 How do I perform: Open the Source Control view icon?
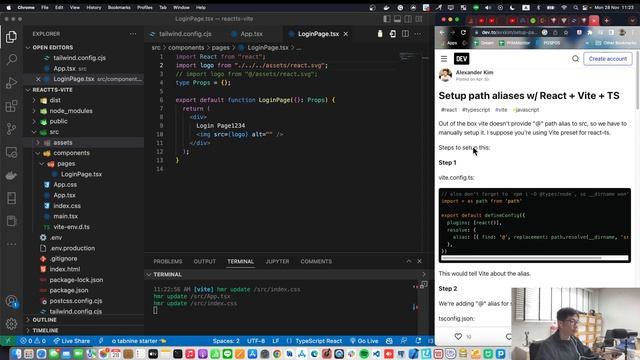[11, 129]
